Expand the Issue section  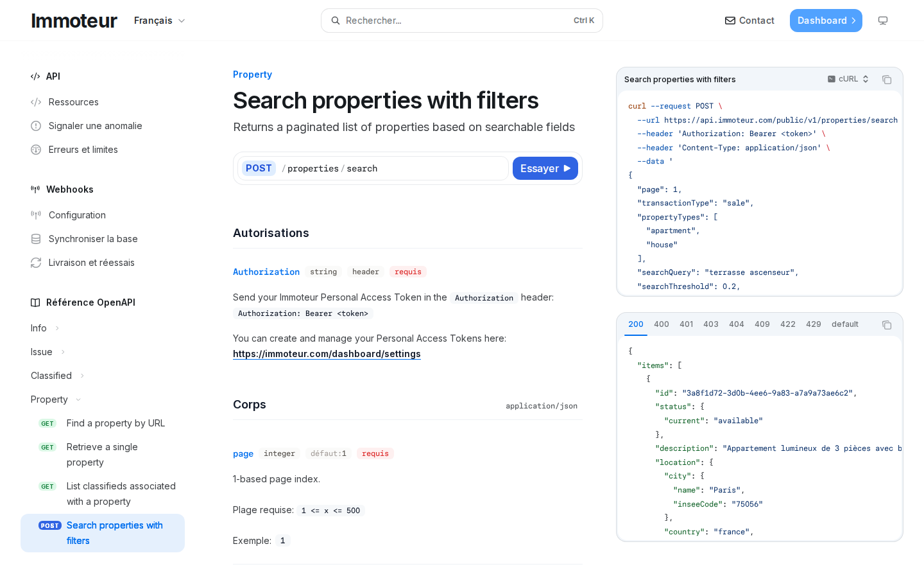click(x=48, y=352)
